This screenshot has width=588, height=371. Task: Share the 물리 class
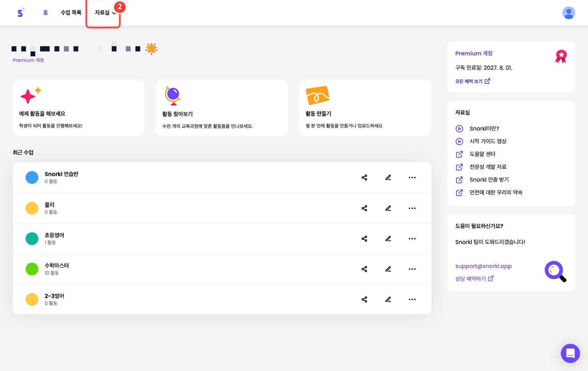click(x=364, y=208)
